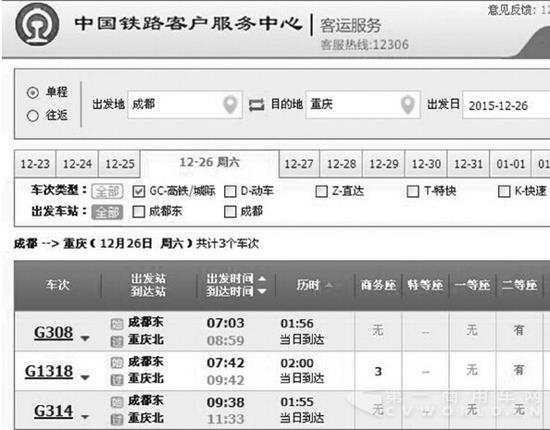Expand details arrow next to G308
The image size is (550, 430).
85,338
